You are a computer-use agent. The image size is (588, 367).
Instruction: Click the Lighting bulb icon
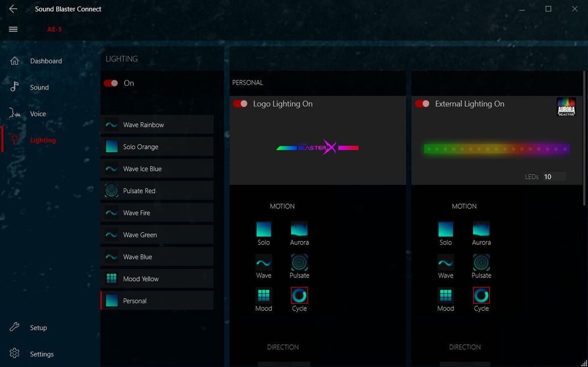pyautogui.click(x=14, y=139)
